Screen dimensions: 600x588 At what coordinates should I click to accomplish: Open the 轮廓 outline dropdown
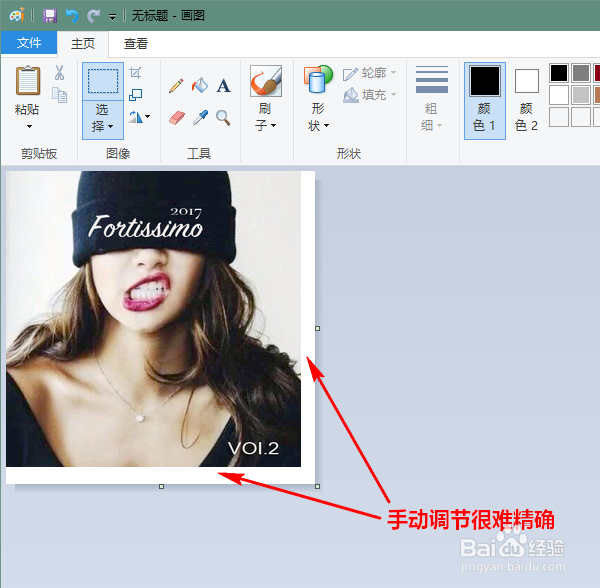pyautogui.click(x=369, y=73)
